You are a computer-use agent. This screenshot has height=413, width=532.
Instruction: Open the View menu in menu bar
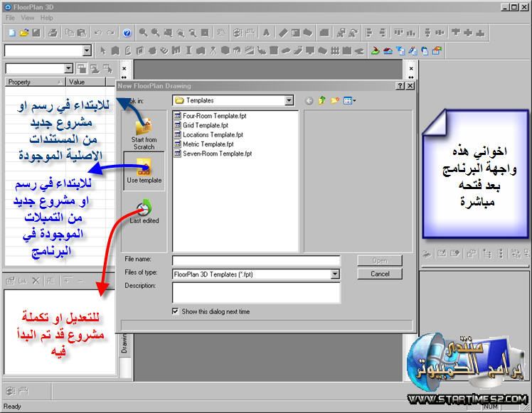[x=28, y=18]
